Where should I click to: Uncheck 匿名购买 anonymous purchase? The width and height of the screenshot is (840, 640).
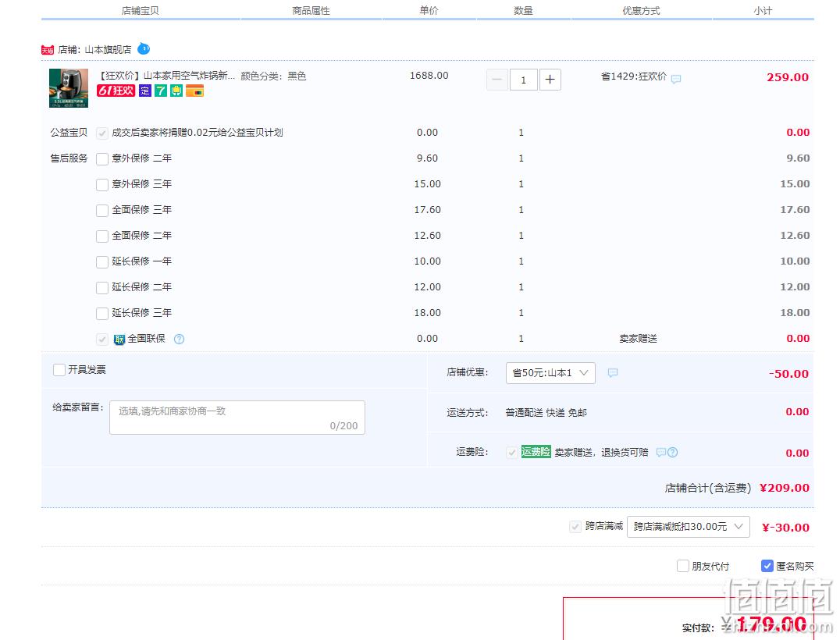click(x=767, y=566)
